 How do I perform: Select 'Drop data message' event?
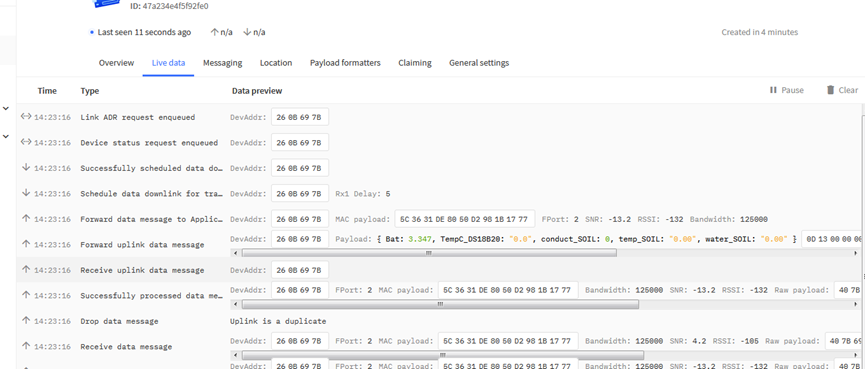coord(119,321)
